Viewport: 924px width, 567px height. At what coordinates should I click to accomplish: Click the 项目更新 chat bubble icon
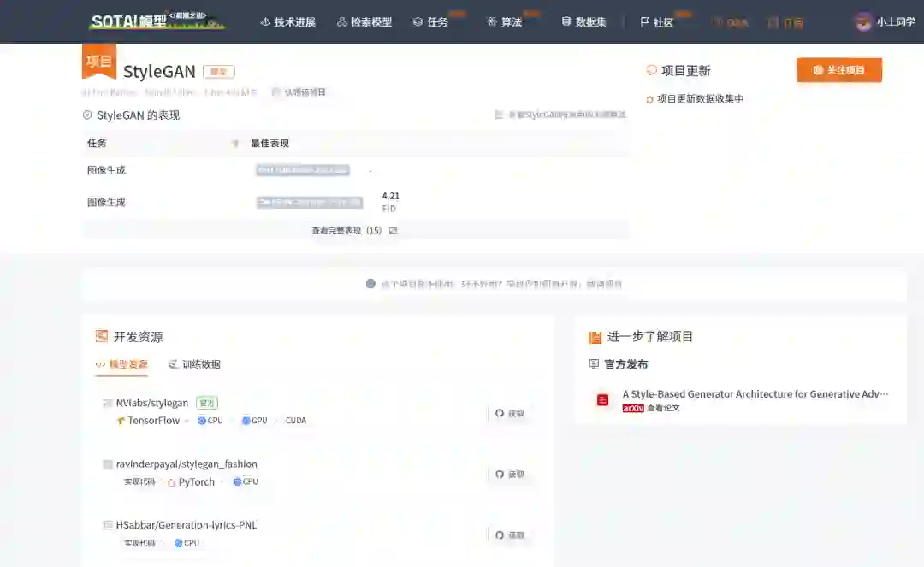click(651, 70)
